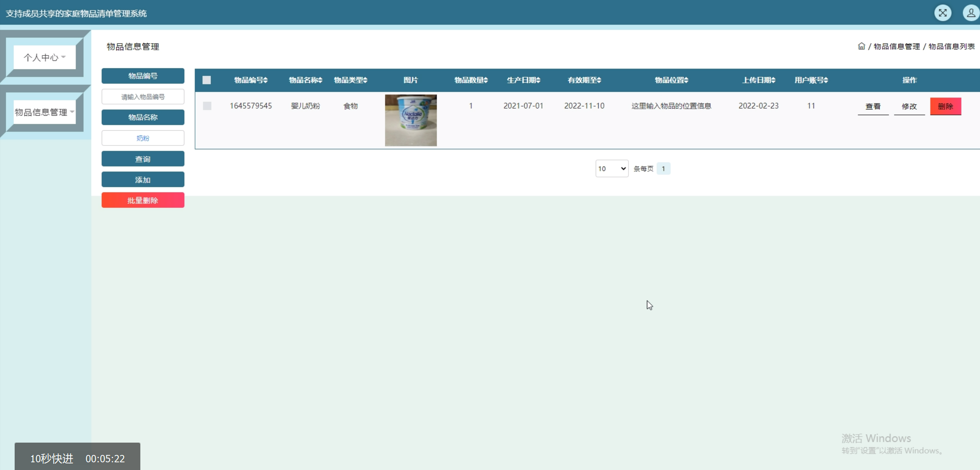Click the fullscreen toggle icon in header

click(x=943, y=13)
